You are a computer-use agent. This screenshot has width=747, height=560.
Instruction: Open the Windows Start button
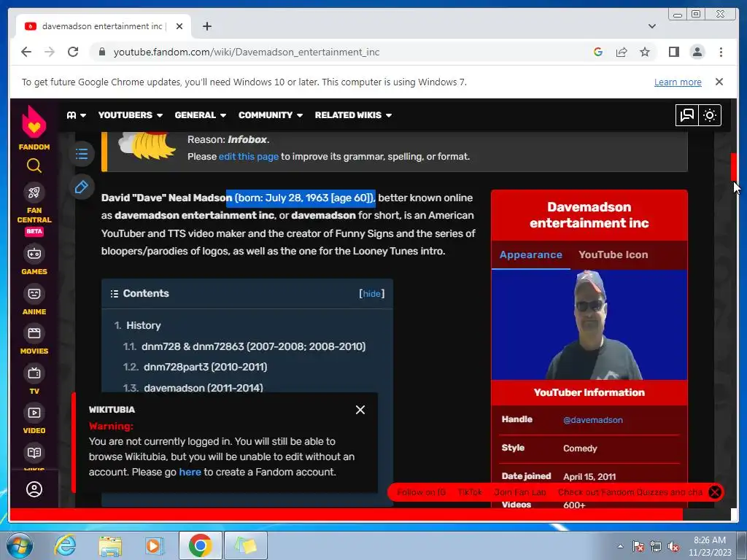tap(19, 545)
